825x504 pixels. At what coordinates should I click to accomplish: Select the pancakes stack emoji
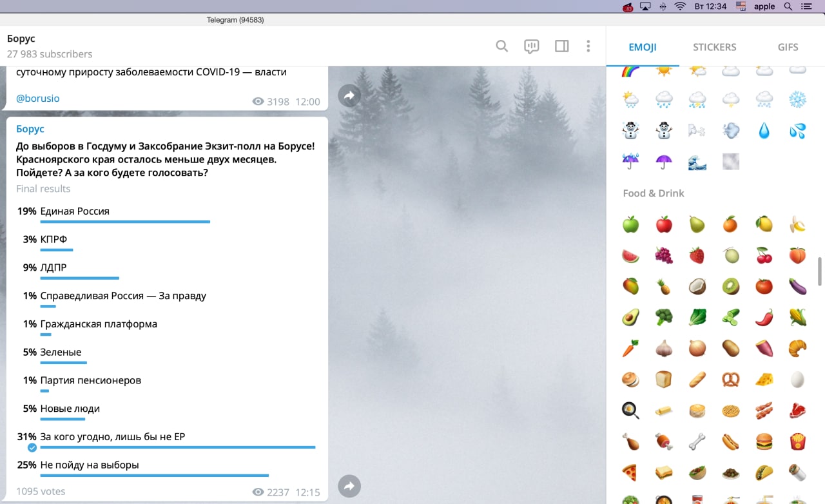tap(697, 410)
